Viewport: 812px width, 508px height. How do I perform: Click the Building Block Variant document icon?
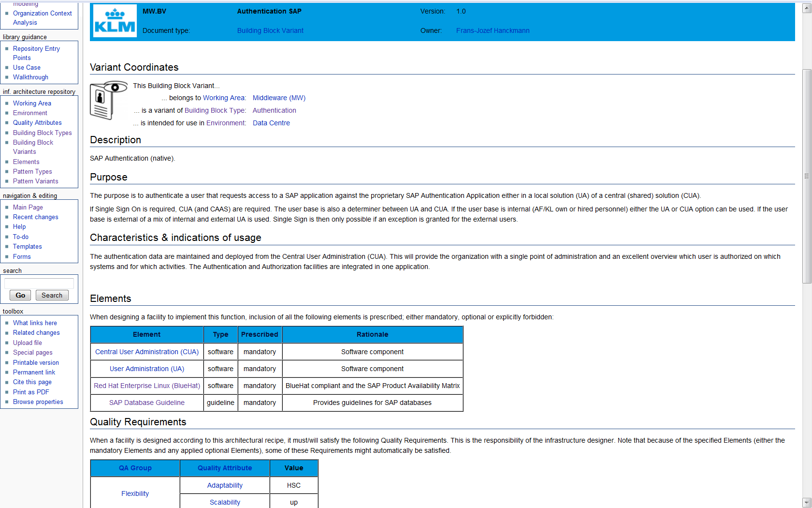point(109,100)
